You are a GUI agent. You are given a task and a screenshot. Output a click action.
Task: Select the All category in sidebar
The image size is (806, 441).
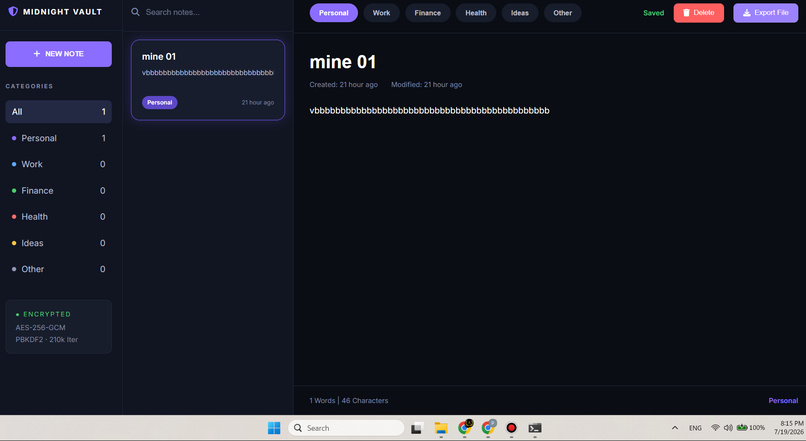click(x=59, y=112)
